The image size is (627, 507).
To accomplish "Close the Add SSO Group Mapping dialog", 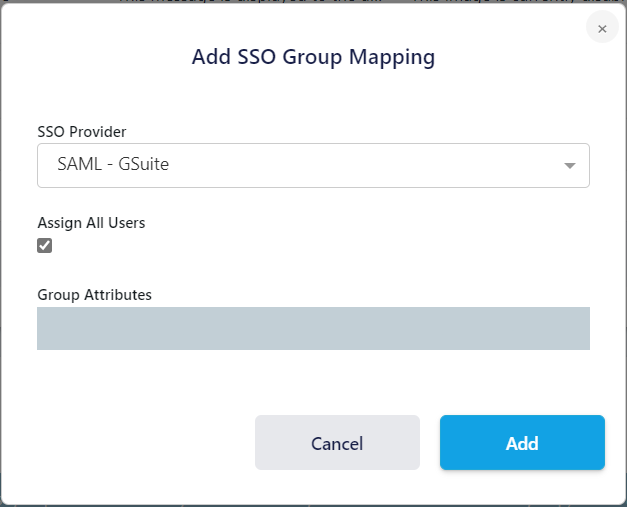I will [x=602, y=29].
